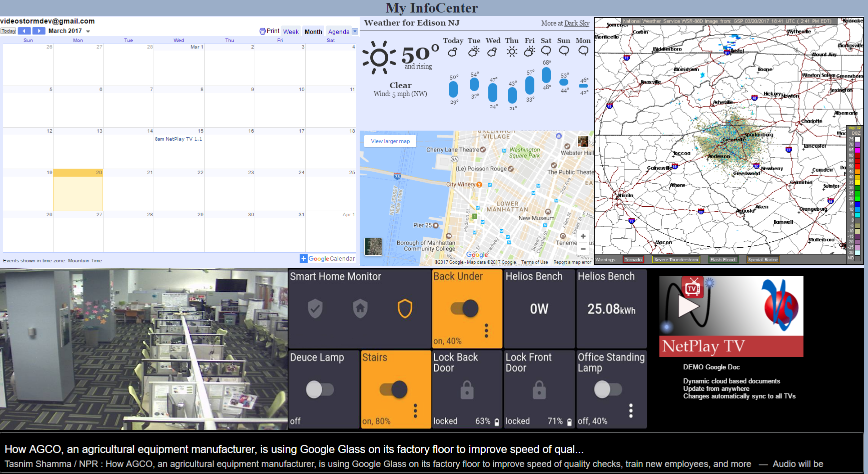The image size is (868, 474).
Task: Select Friday forecast icon
Action: pos(529,52)
